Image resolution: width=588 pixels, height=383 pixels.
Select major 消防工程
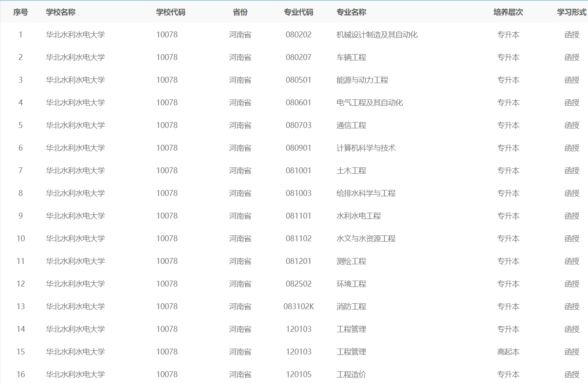[x=351, y=307]
